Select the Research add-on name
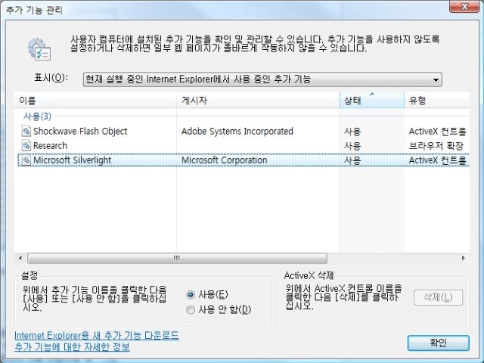The image size is (484, 363). [50, 146]
